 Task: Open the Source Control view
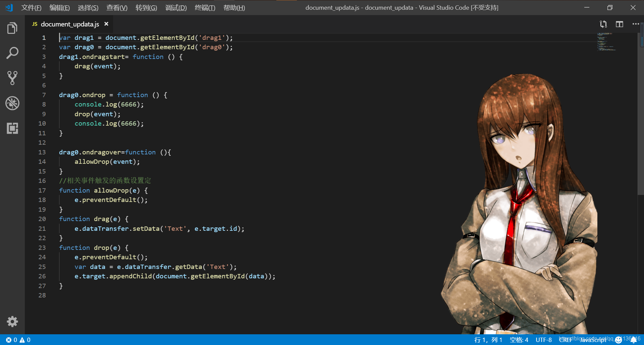coord(12,78)
